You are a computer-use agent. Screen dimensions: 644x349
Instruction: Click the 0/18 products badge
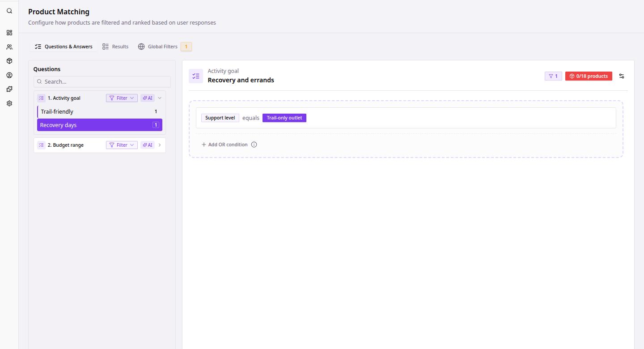point(589,76)
